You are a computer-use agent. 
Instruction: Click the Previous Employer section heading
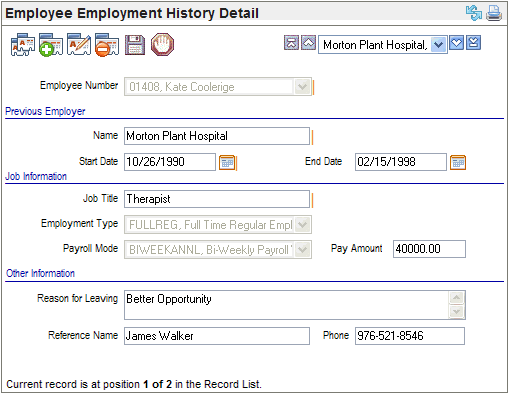click(x=45, y=111)
